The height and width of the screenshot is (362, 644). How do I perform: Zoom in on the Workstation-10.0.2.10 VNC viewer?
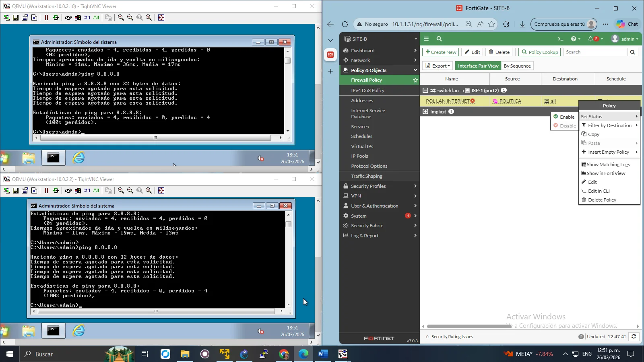click(121, 18)
